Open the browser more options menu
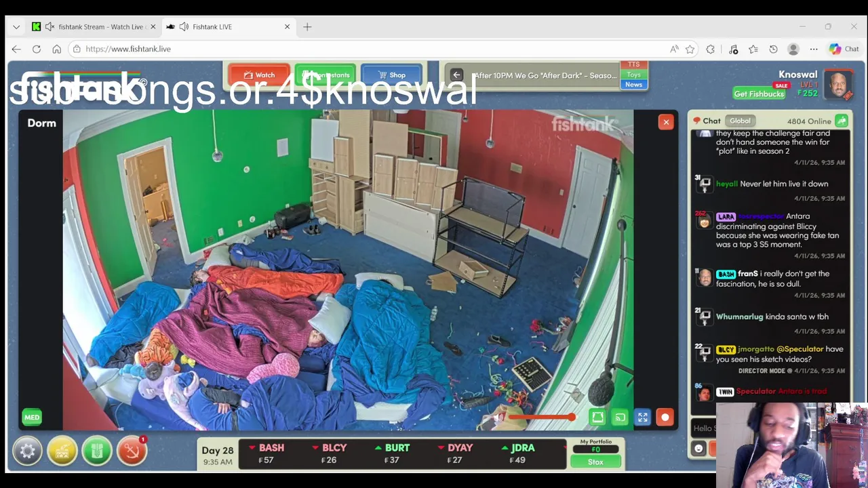Viewport: 868px width, 488px height. [x=814, y=49]
